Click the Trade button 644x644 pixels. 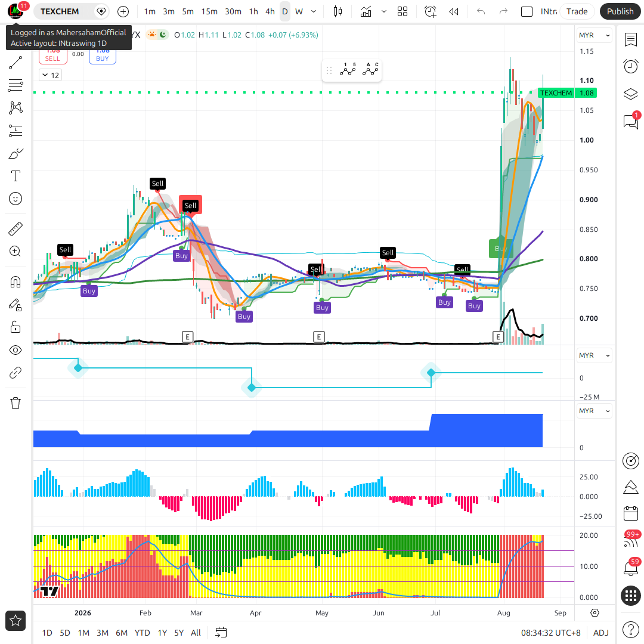tap(577, 11)
